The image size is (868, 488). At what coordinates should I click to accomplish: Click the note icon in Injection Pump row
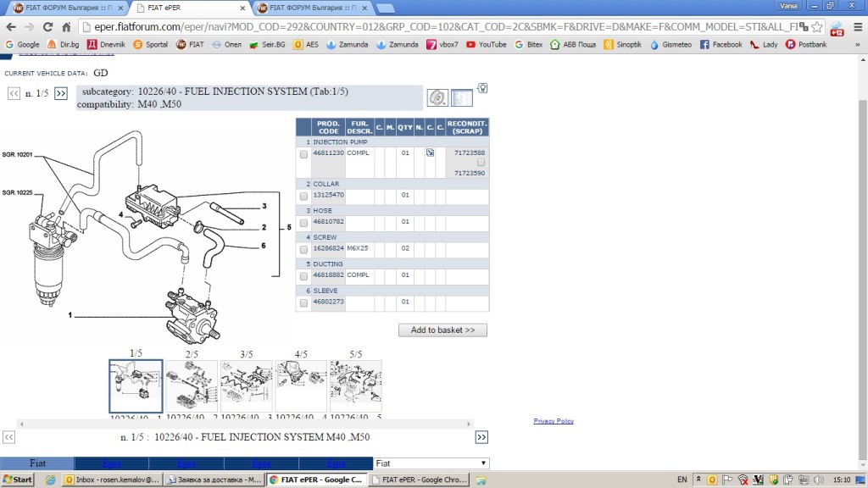tap(430, 153)
